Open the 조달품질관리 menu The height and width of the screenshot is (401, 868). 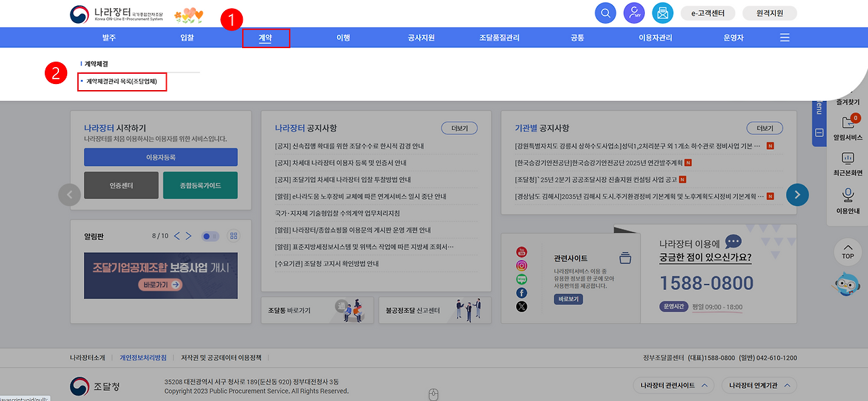(499, 38)
